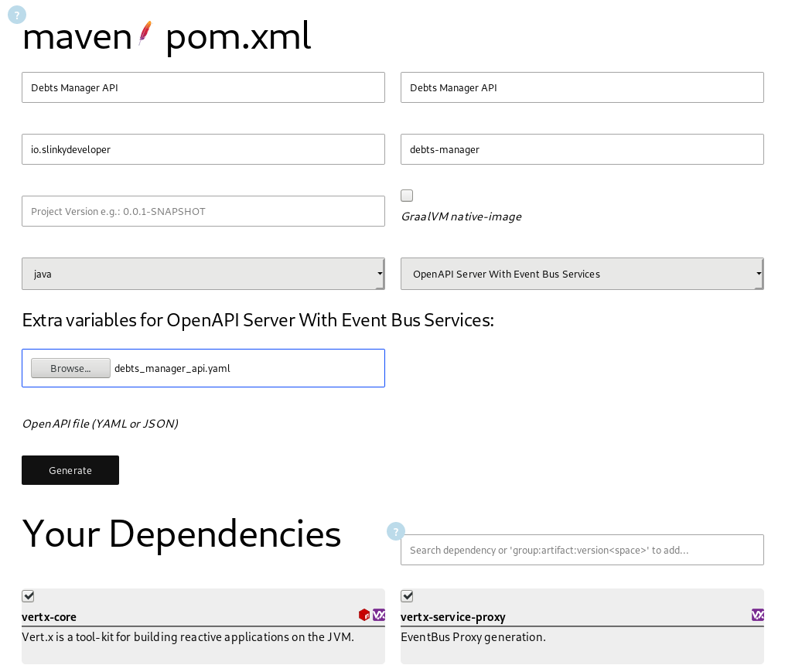Click Browse... to choose an OpenAPI file
Image resolution: width=785 pixels, height=672 pixels.
(70, 368)
